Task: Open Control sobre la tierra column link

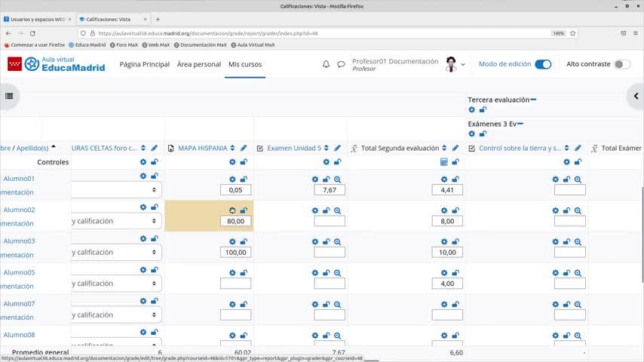Action: [x=520, y=148]
